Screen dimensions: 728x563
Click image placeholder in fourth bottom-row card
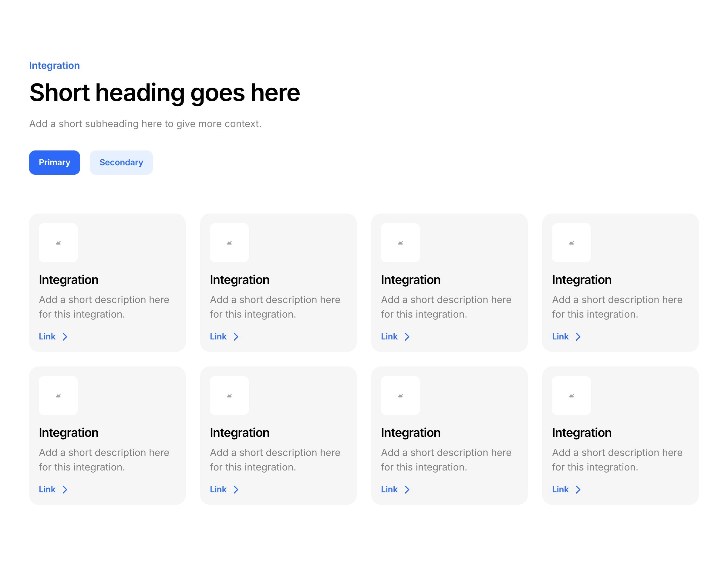(x=571, y=395)
